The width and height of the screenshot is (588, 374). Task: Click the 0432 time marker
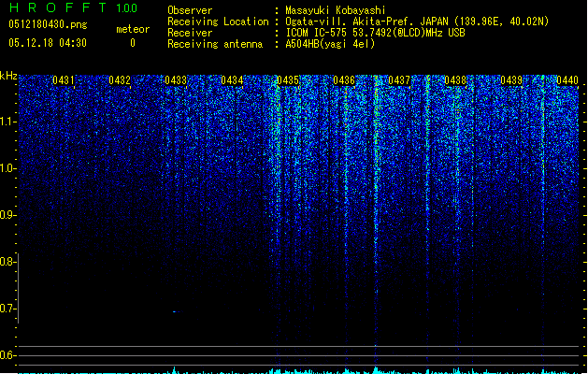click(x=120, y=79)
